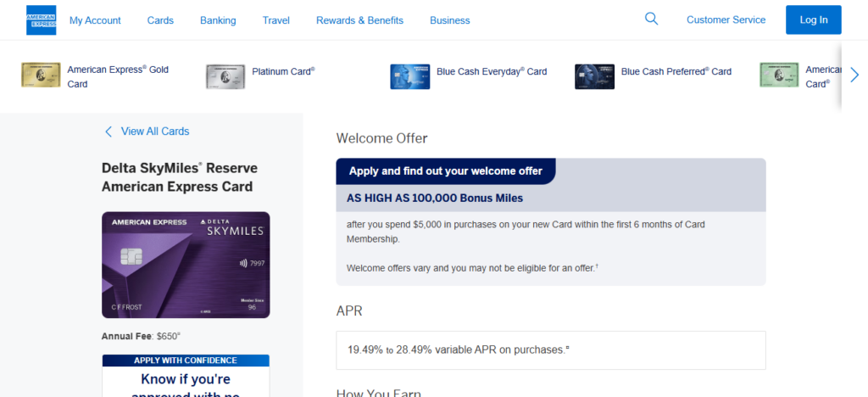Open the Platinum Card link

click(x=283, y=71)
